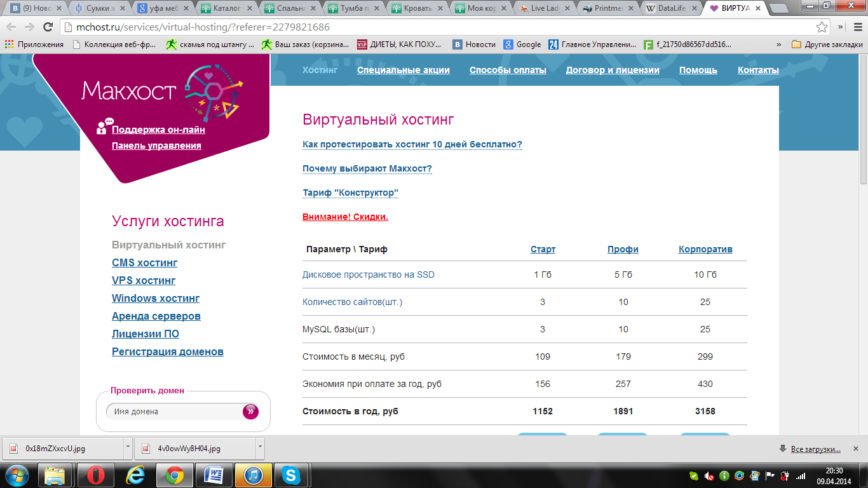Screen dimensions: 868x488
Task: Click the online support chat icon
Action: pyautogui.click(x=104, y=126)
